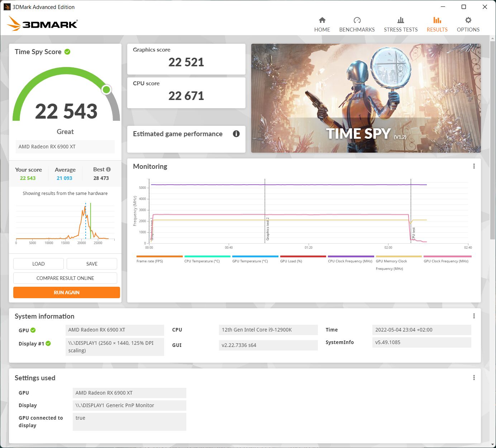Click the GUI version v2.22.7336 s64
The height and width of the screenshot is (448, 496).
[x=268, y=345]
